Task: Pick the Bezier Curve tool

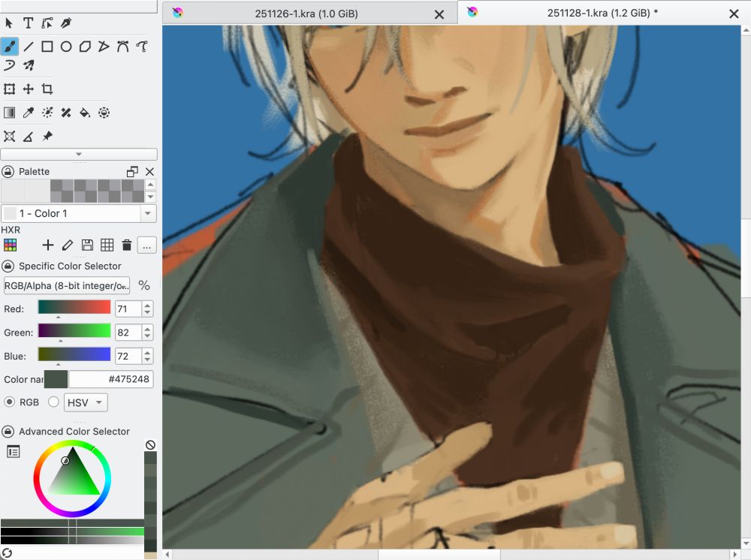Action: 121,46
